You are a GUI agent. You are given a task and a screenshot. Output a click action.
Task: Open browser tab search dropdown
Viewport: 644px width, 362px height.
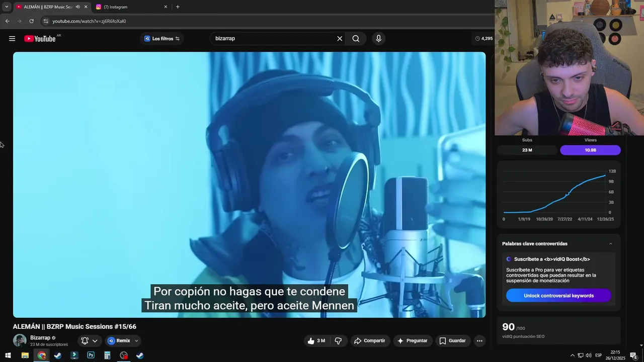point(7,7)
